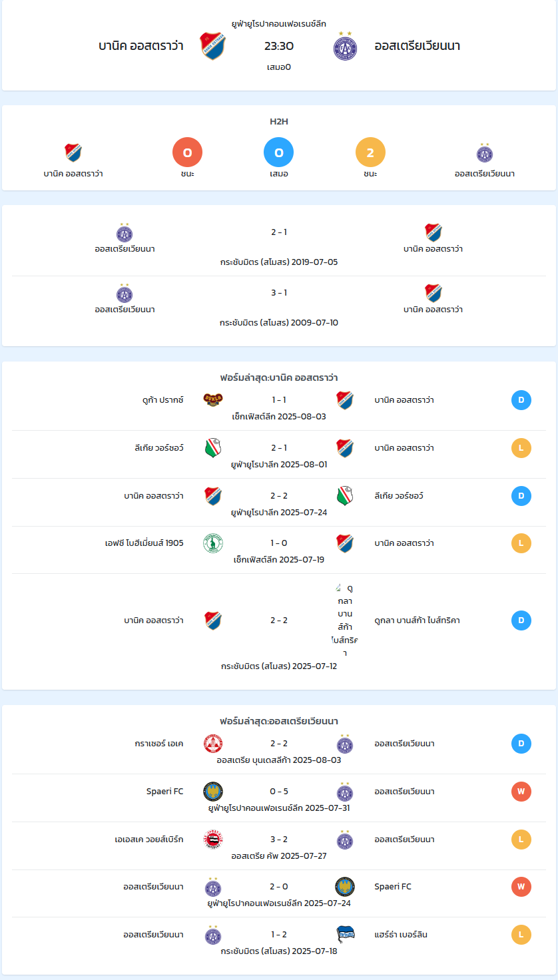Viewport: 558px width, 980px height.
Task: Click the broken Dukla Banska Bystrica team image
Action: [345, 620]
